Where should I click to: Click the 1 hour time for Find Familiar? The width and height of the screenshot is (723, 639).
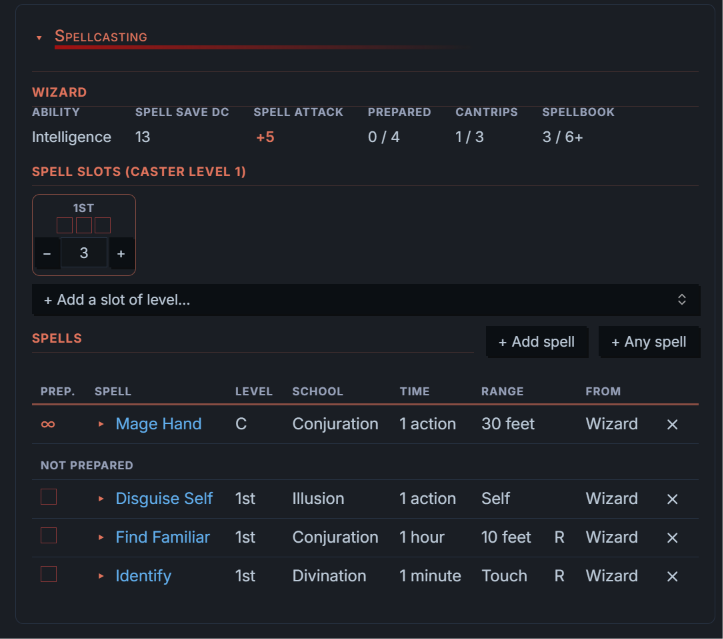click(422, 538)
